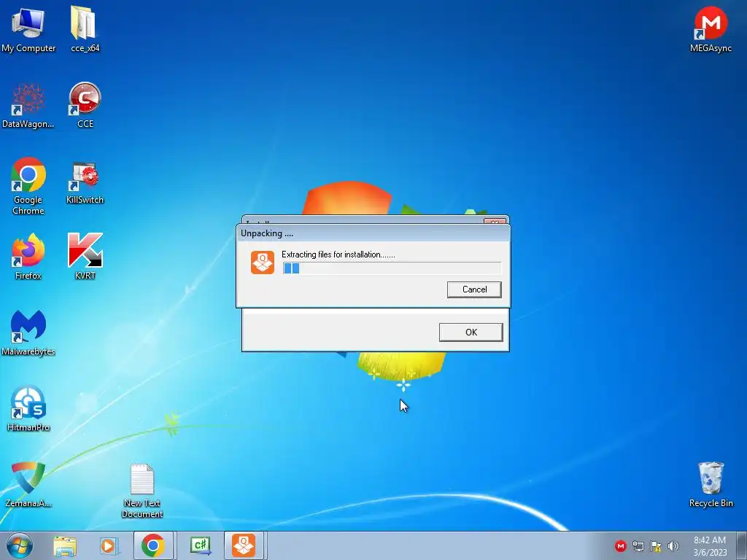Select the HitmanPro desktop shortcut
747x560 pixels.
(28, 408)
